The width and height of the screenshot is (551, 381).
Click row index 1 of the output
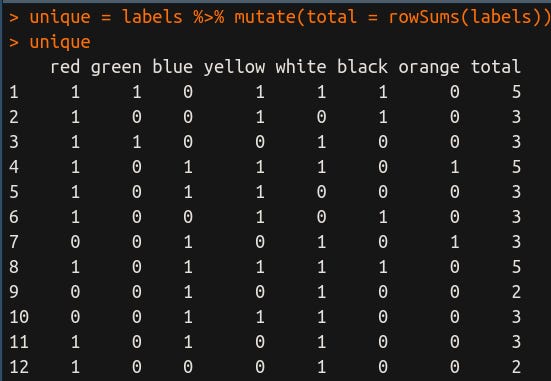tap(14, 92)
